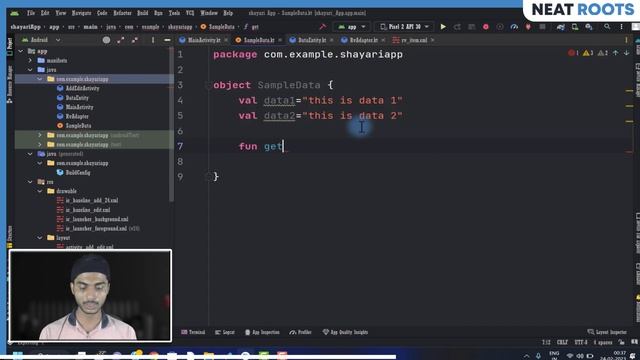Screen dimensions: 640x360
Task: Collapse the java (generated) folder
Action: [30, 154]
